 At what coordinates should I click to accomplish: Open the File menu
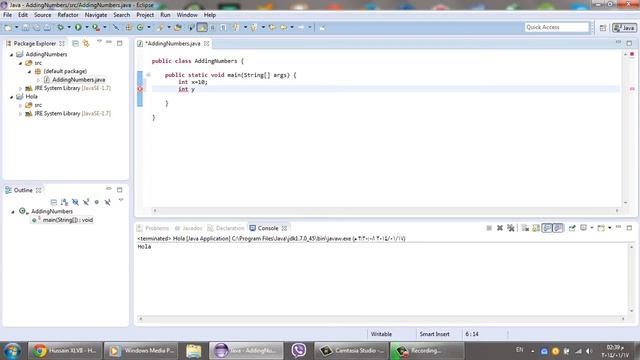tap(7, 15)
